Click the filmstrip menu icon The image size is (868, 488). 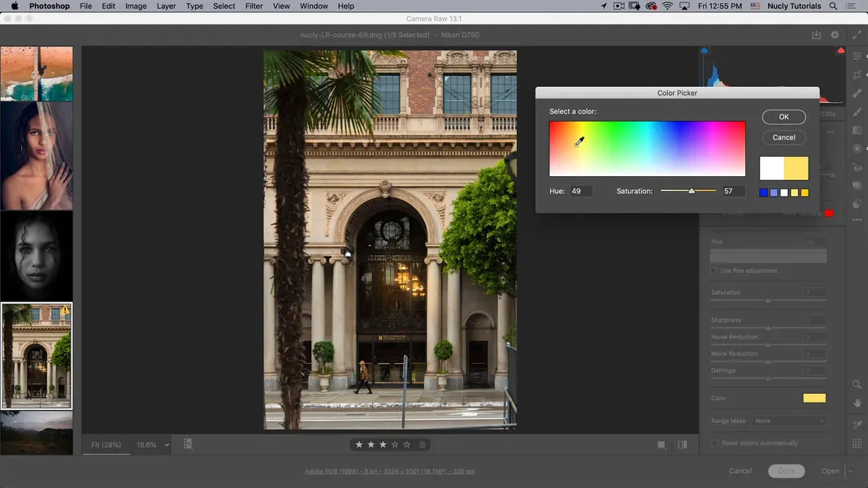click(x=188, y=443)
